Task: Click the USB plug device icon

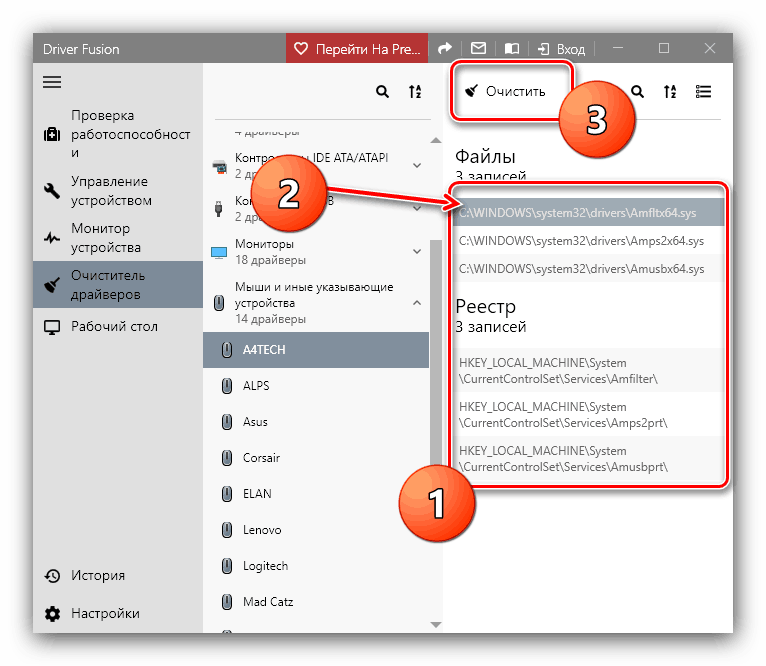Action: coord(218,209)
